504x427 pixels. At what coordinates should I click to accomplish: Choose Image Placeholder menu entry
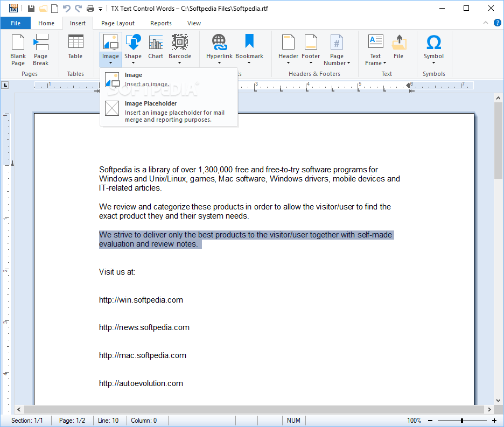(x=169, y=111)
